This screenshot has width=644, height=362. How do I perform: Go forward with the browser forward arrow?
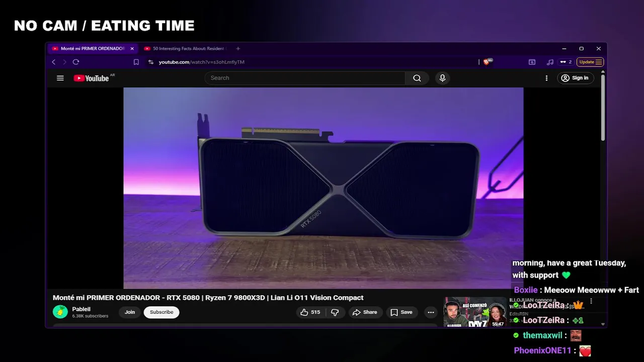(64, 62)
